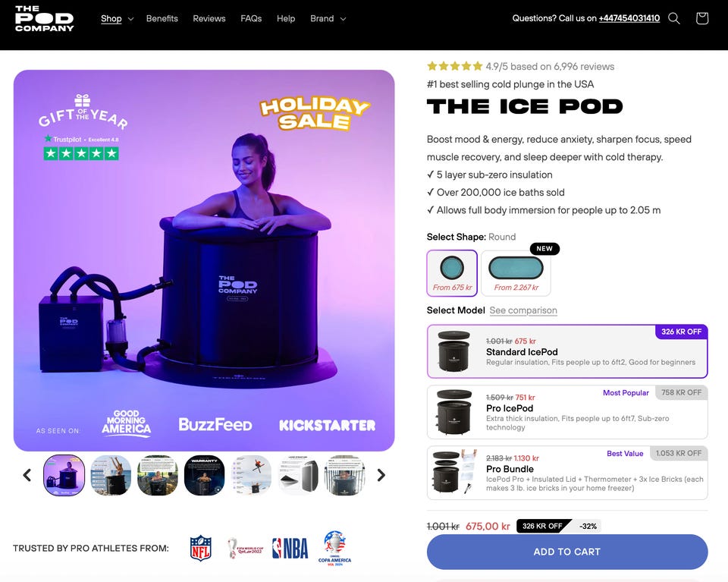728x582 pixels.
Task: Call the +447454031410 phone link
Action: [x=629, y=18]
